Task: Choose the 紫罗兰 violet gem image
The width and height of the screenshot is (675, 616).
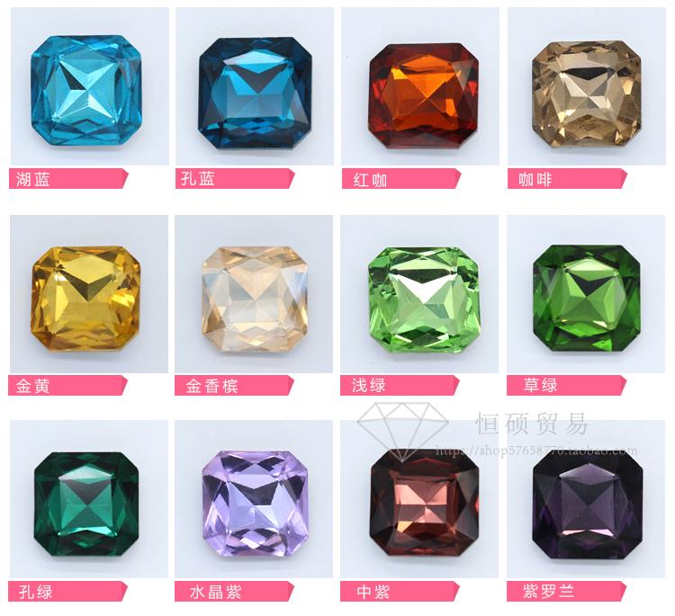Action: [x=588, y=504]
